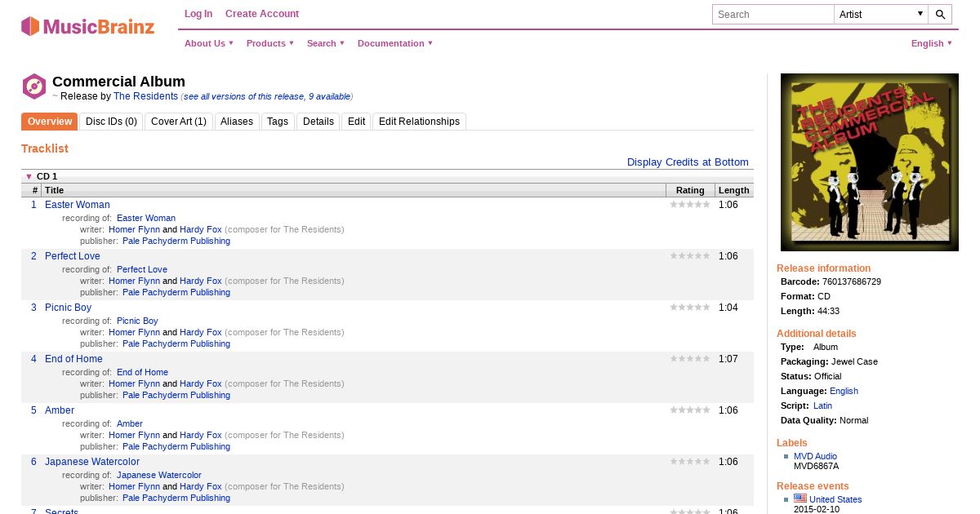Click catalog number MVD6867A
Image resolution: width=980 pixels, height=514 pixels.
tap(816, 466)
